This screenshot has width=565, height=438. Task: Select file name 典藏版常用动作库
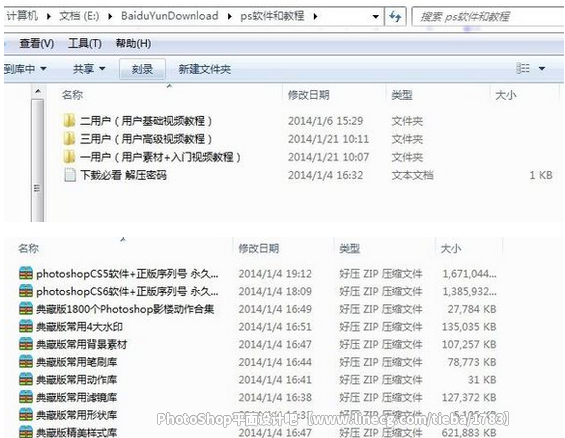tap(76, 380)
